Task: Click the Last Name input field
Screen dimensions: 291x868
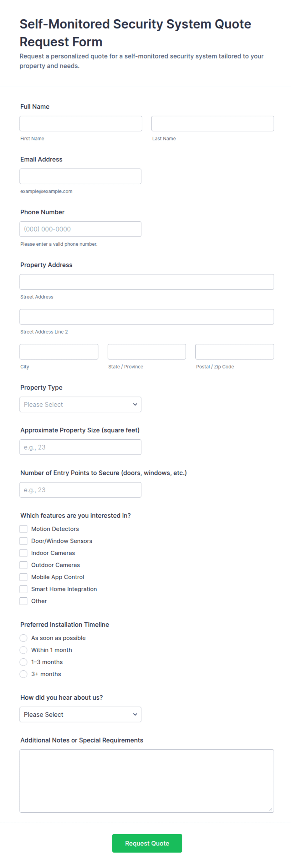Action: 212,123
